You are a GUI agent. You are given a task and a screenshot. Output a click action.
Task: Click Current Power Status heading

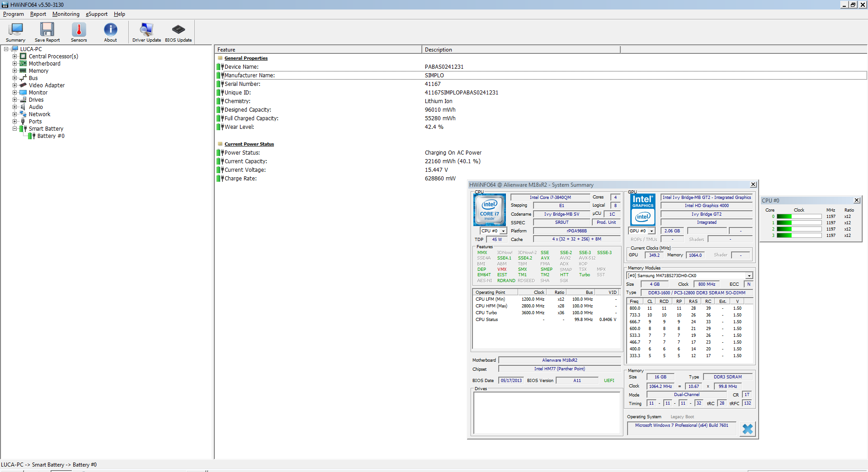[x=249, y=144]
